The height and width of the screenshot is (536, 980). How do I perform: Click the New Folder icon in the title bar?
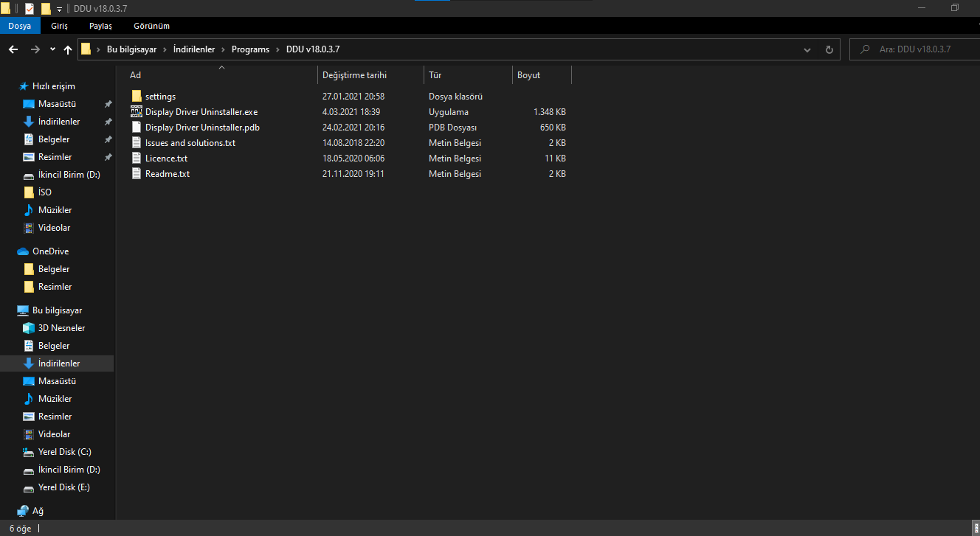(x=46, y=8)
